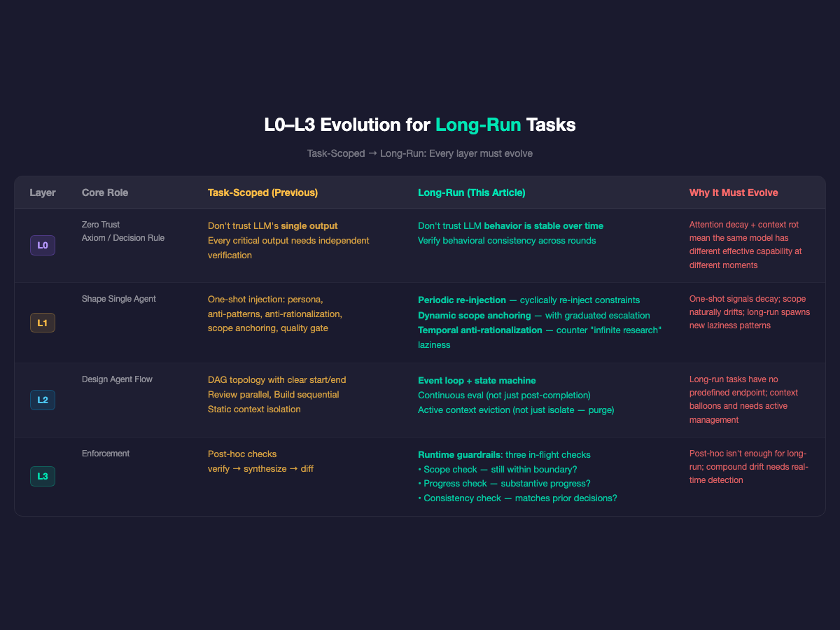The width and height of the screenshot is (840, 630).
Task: Click the Event loop + state machine entry
Action: tap(477, 380)
